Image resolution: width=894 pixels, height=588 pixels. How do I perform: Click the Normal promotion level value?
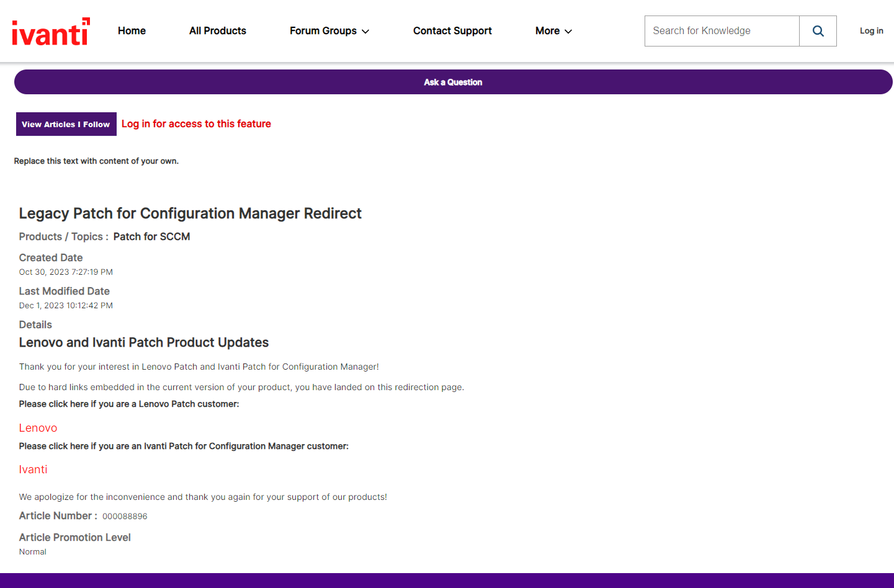pyautogui.click(x=33, y=551)
